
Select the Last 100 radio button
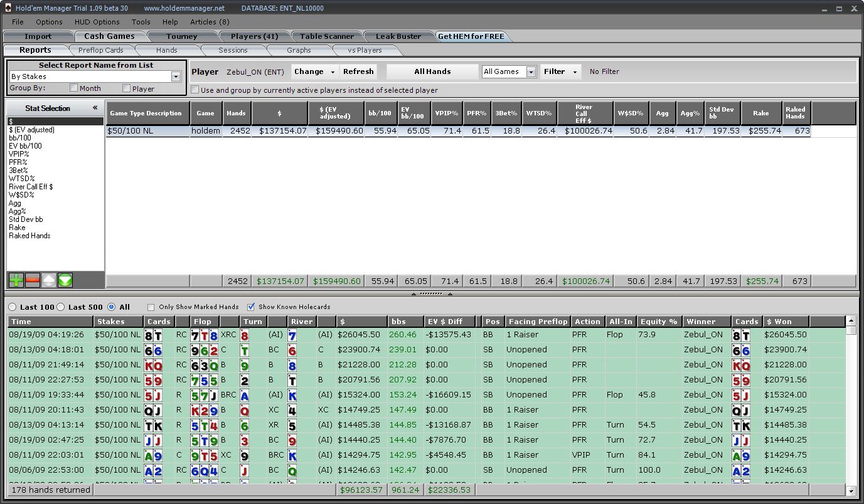tap(13, 307)
